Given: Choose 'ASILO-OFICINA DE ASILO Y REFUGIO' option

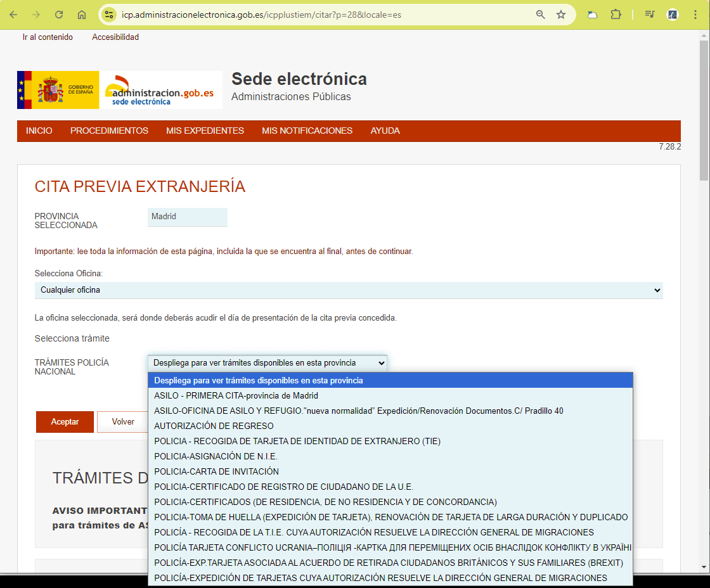Looking at the screenshot, I should point(390,411).
